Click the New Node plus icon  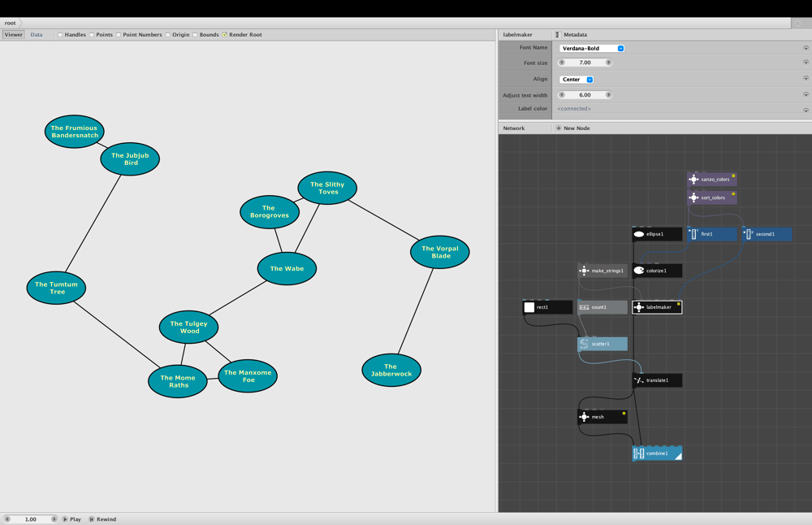click(559, 128)
